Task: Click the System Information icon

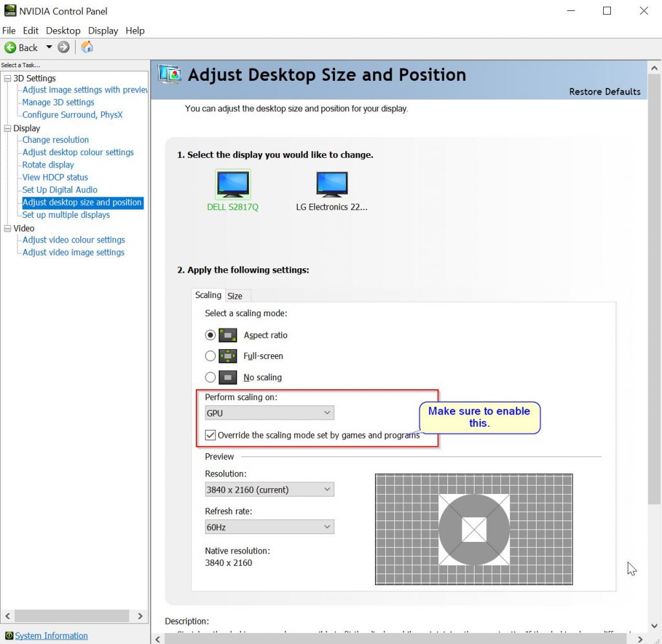Action: (x=9, y=636)
